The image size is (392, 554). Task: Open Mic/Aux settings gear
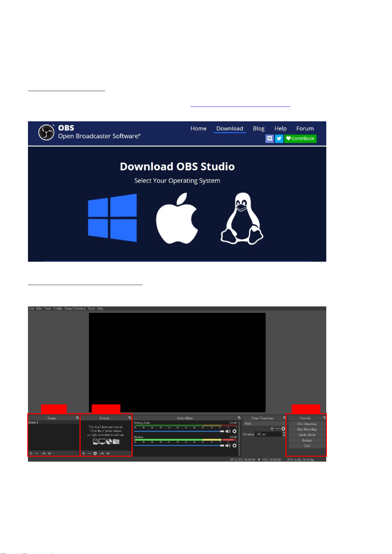pyautogui.click(x=234, y=446)
